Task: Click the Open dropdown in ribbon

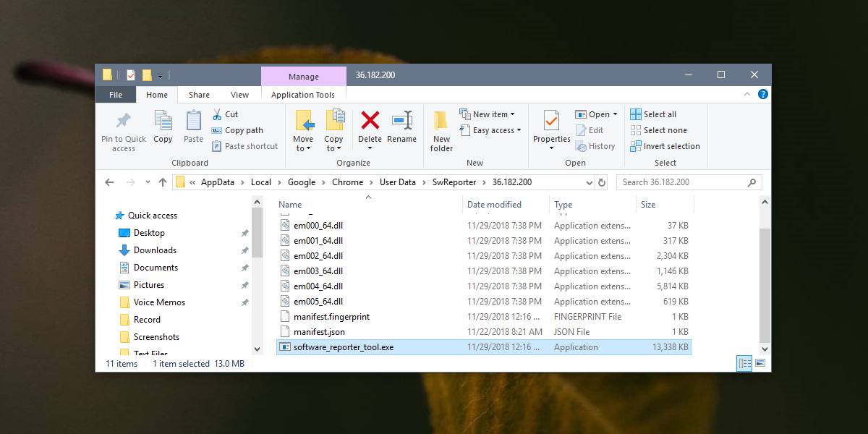Action: click(597, 114)
